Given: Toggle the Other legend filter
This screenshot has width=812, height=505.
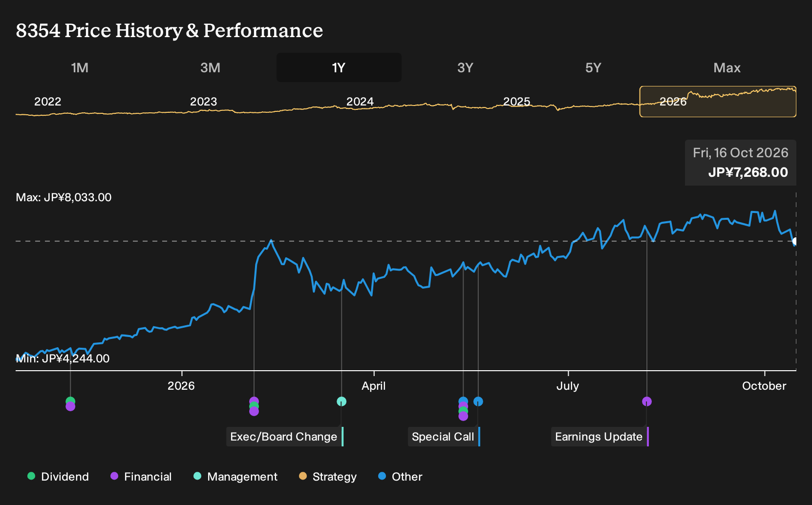Looking at the screenshot, I should click(x=400, y=477).
